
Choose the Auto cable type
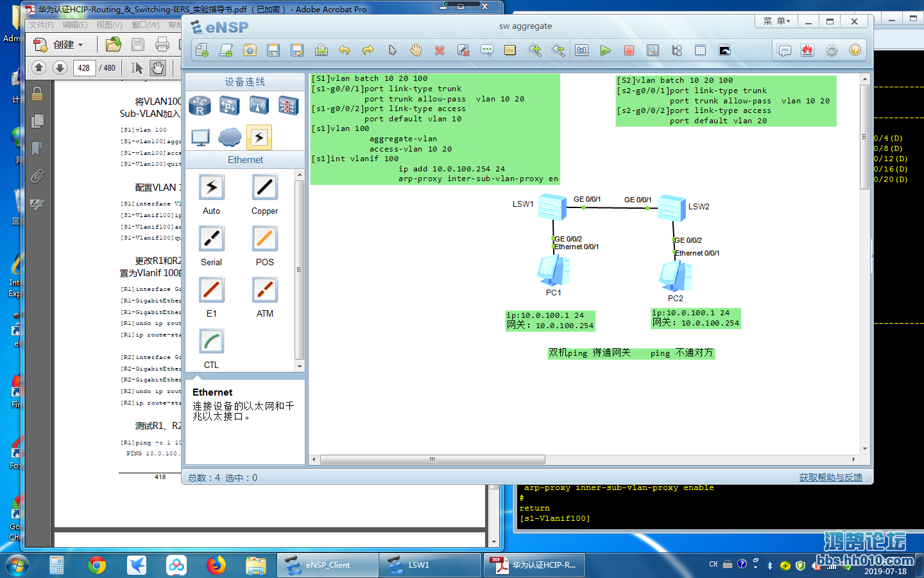211,195
